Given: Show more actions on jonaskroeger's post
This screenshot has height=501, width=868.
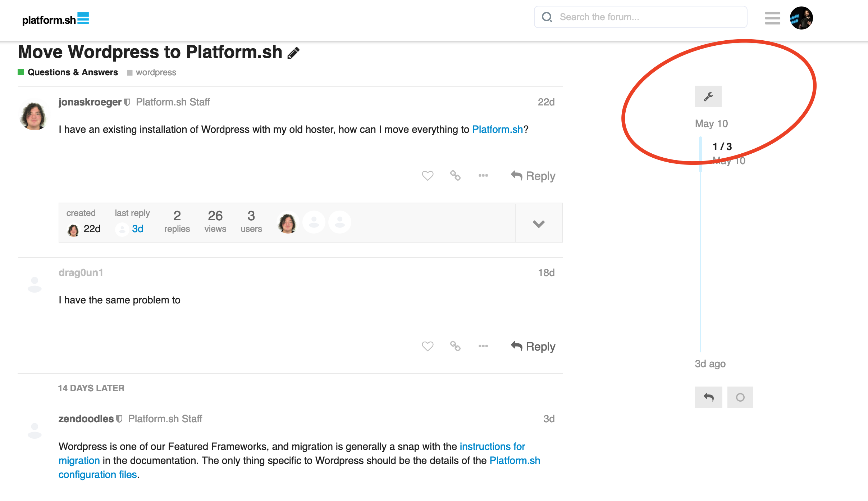Looking at the screenshot, I should (x=483, y=176).
